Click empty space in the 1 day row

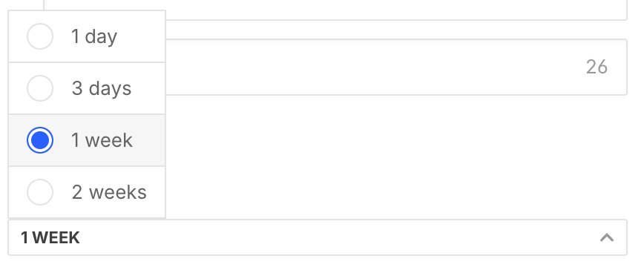point(142,36)
